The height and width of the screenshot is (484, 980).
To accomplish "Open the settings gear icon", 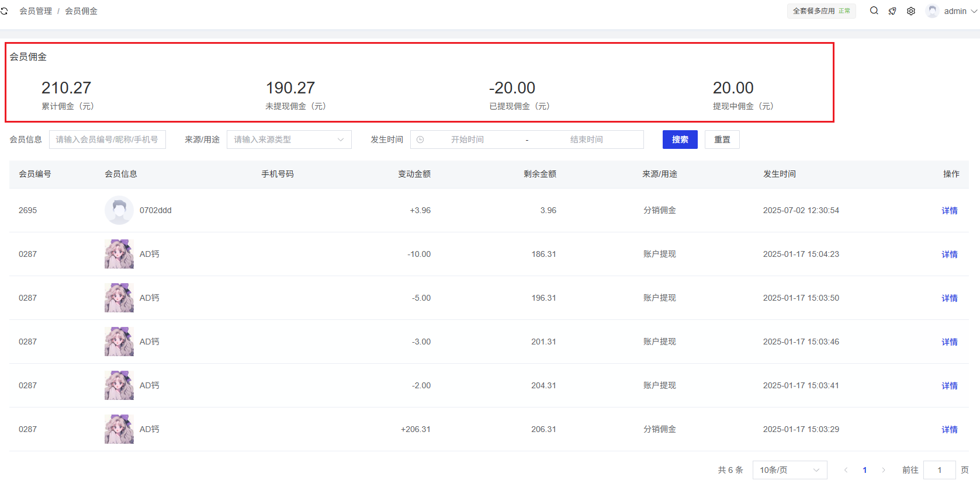I will point(911,11).
